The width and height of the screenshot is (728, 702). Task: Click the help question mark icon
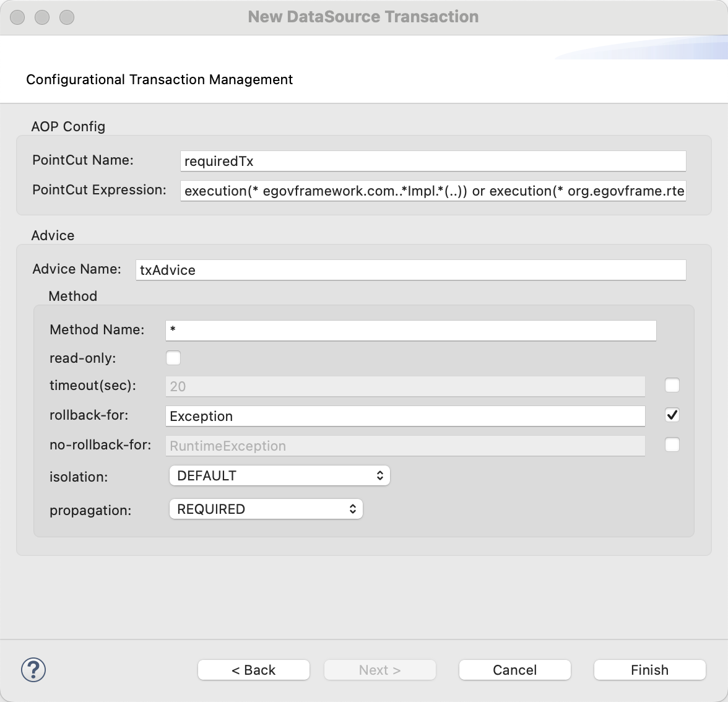(33, 670)
